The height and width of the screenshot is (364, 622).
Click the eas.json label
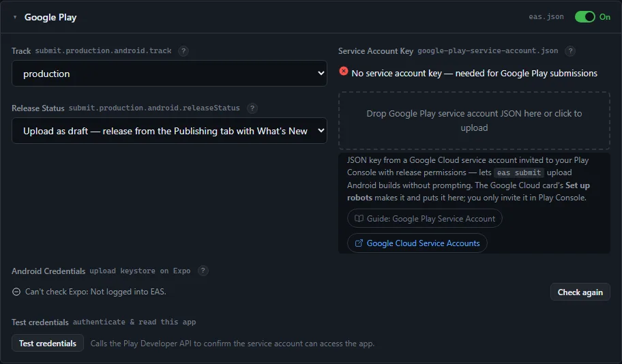[x=546, y=16]
